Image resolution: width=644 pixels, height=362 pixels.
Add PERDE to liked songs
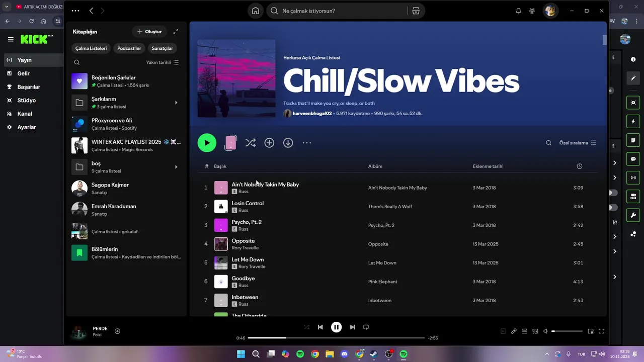click(x=117, y=331)
